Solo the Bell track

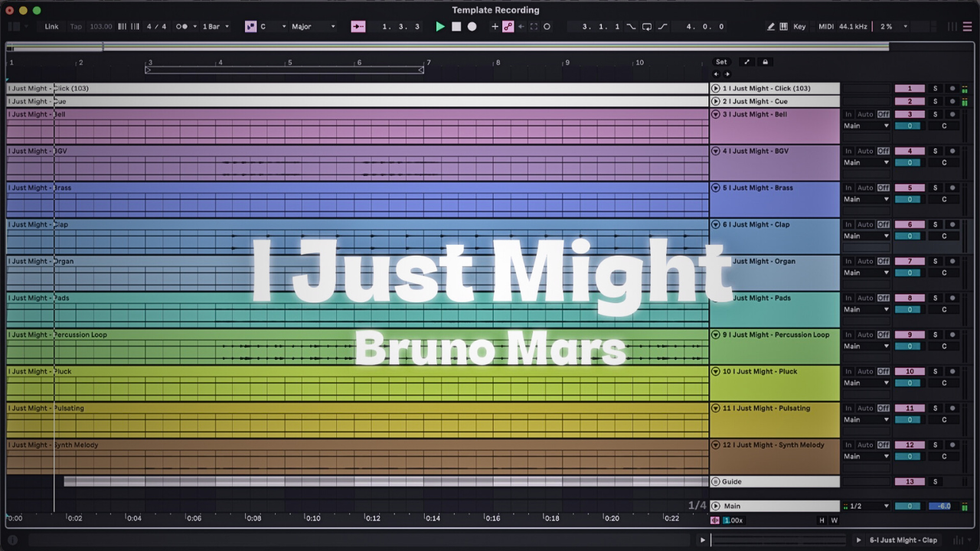(935, 114)
